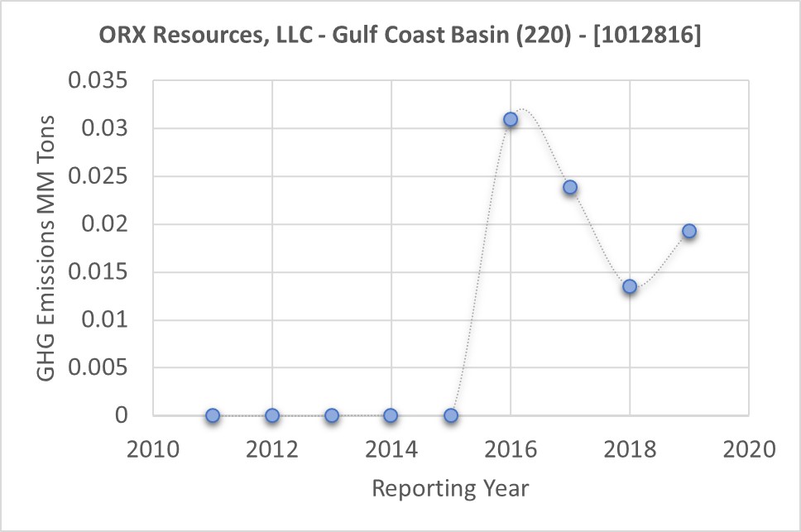
Task: Click the 0.025 y-axis tick label
Action: 98,177
